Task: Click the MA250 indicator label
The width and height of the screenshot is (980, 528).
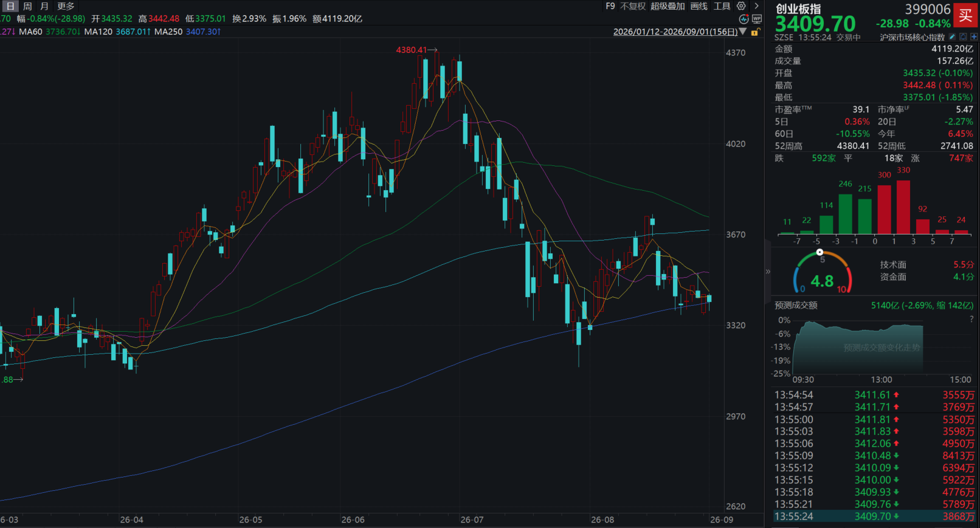Action: tap(168, 32)
